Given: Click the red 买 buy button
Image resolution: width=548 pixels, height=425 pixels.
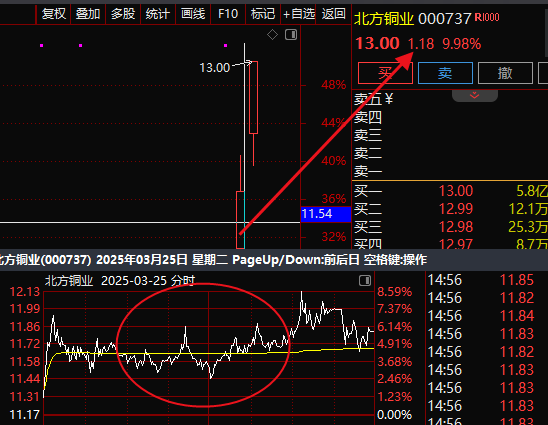Looking at the screenshot, I should coord(385,73).
